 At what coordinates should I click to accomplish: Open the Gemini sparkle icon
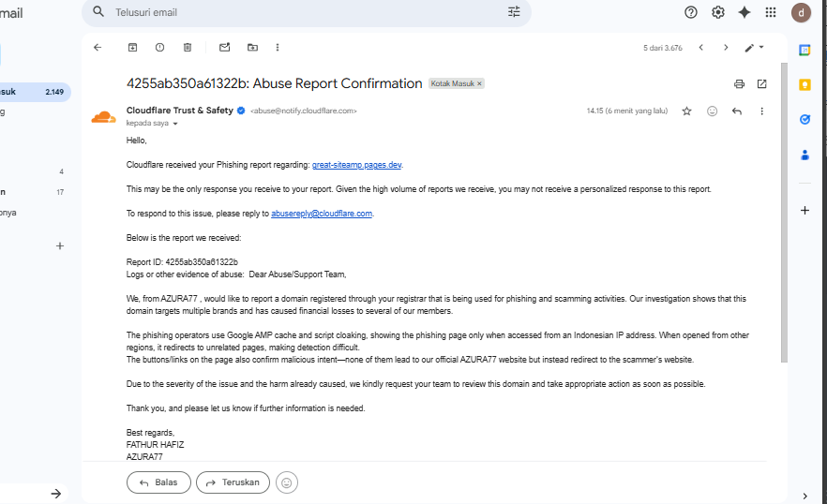pyautogui.click(x=744, y=12)
